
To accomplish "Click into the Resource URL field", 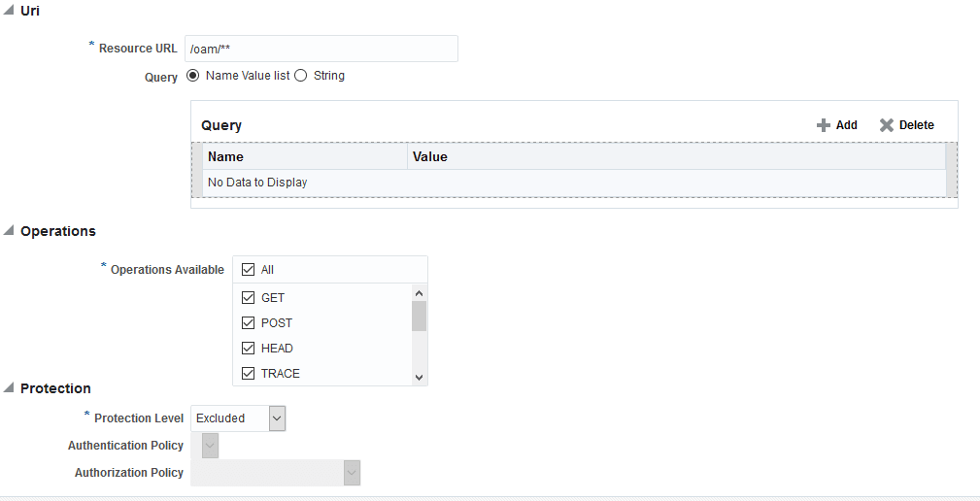I will 321,49.
